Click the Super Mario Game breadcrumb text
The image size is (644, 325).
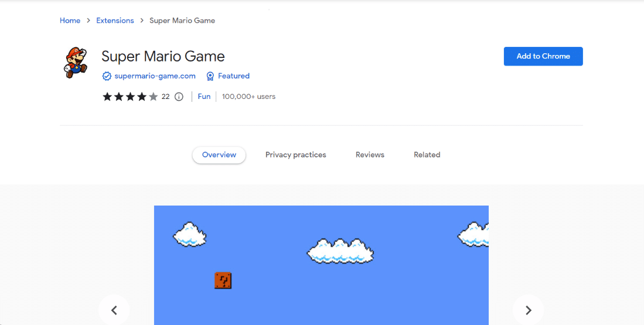pyautogui.click(x=182, y=20)
